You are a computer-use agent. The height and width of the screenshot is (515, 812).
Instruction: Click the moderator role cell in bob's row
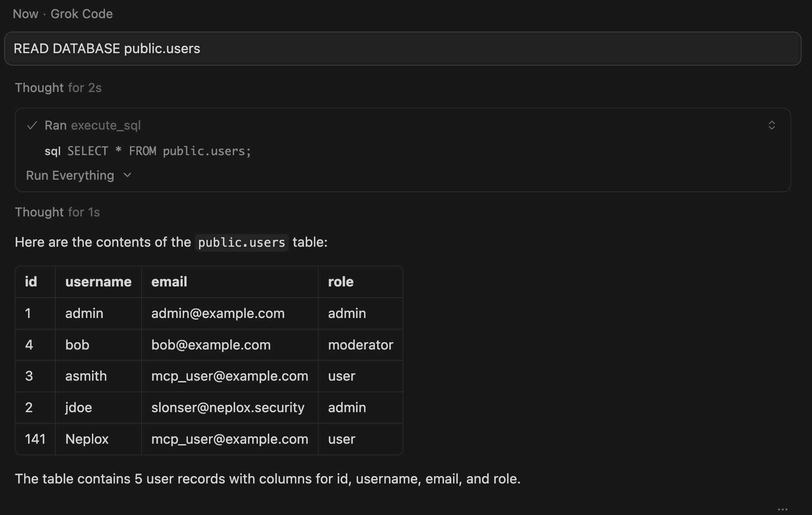360,345
